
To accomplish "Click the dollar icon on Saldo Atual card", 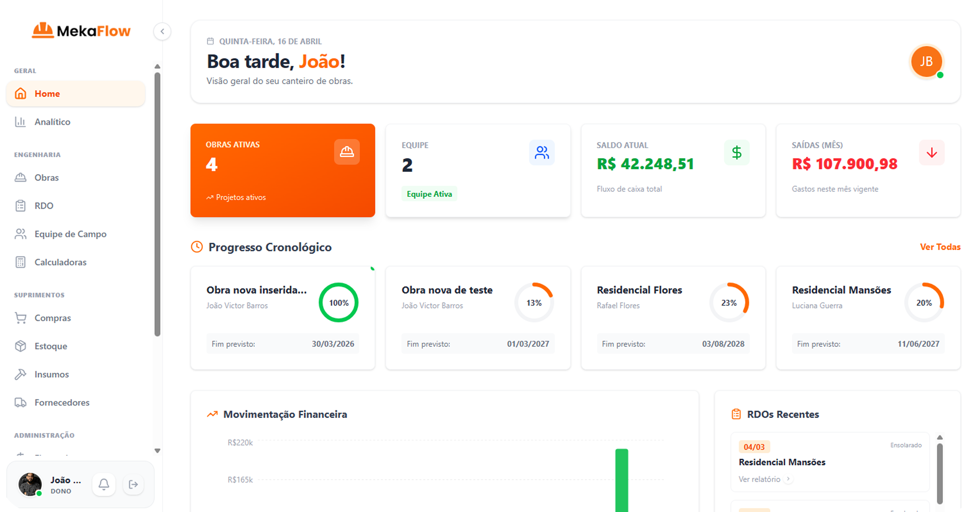I will coord(737,152).
